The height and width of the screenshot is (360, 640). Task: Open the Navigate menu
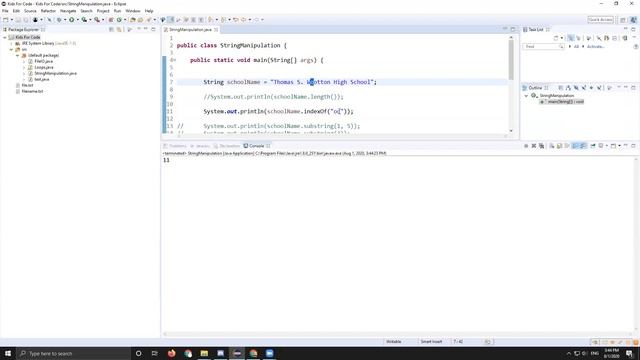[68, 11]
